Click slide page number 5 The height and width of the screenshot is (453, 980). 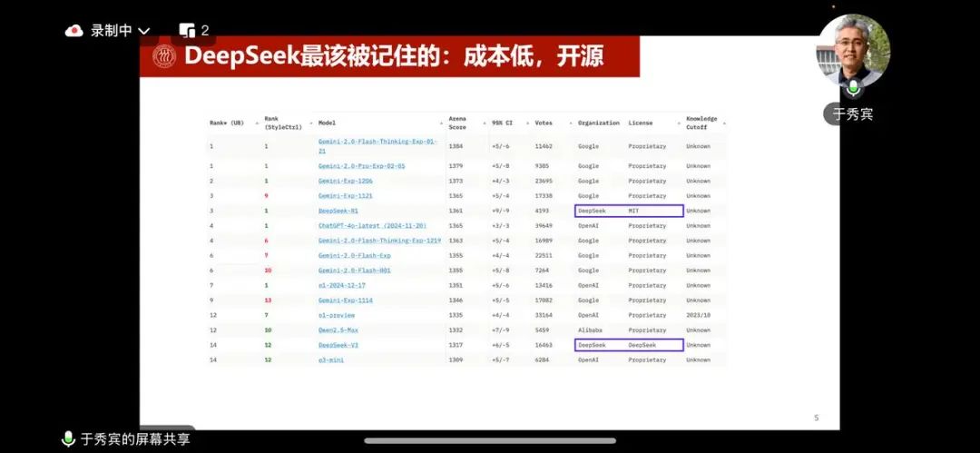pos(817,418)
